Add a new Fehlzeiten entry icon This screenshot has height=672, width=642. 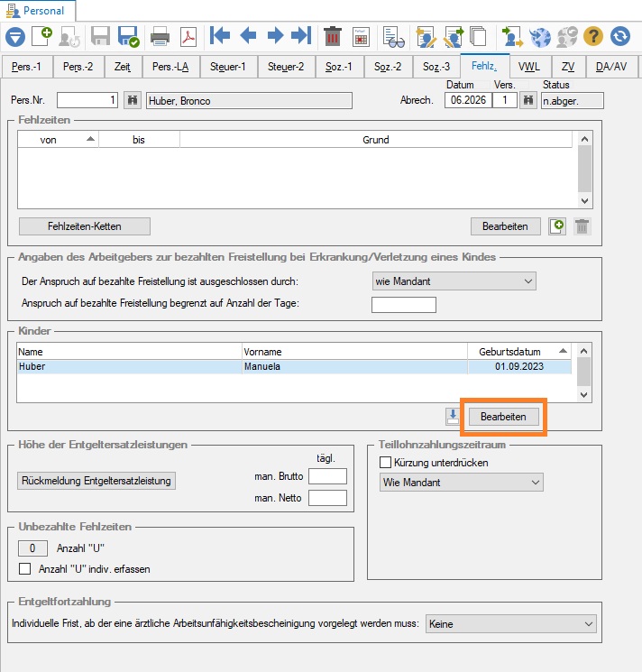(x=557, y=226)
